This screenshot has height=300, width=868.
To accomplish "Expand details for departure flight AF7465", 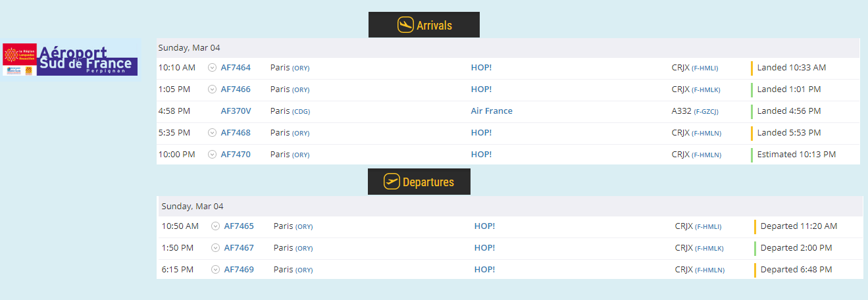I will (x=215, y=226).
